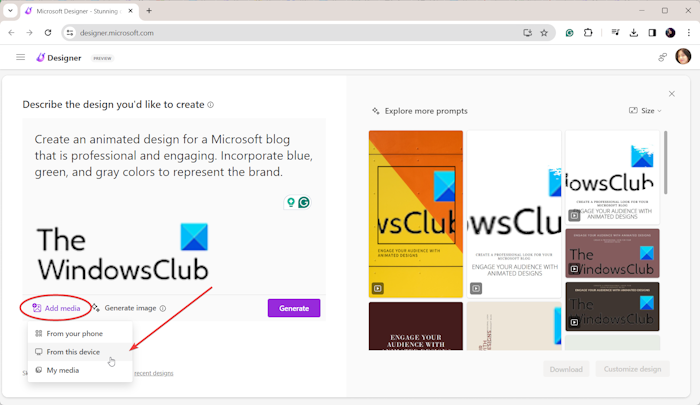Select the yellow-orange animated design thumbnail
This screenshot has width=700, height=405.
[416, 214]
